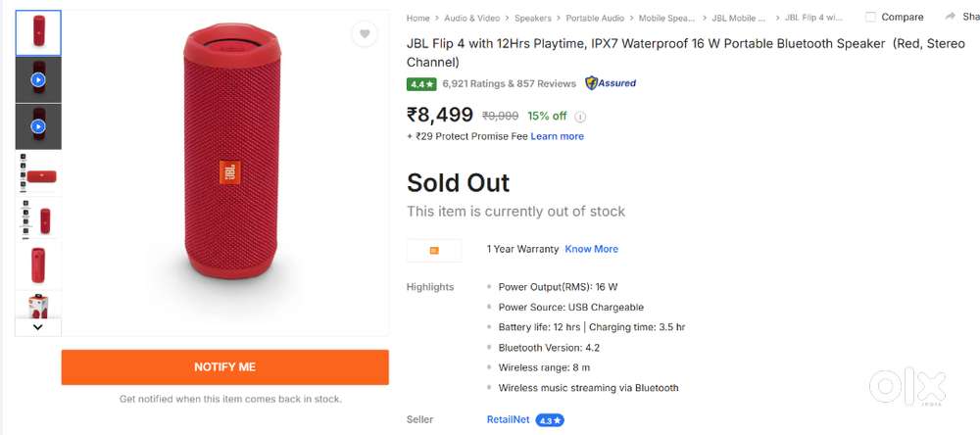
Task: Click seller's 4.3 star rating badge
Action: click(550, 420)
